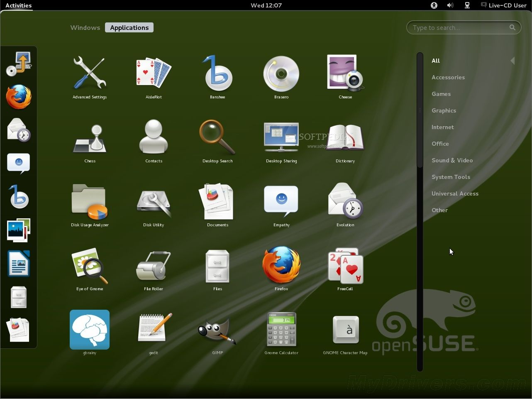Launch the Dictionary application
Viewport: 532px width, 399px height.
tap(345, 137)
